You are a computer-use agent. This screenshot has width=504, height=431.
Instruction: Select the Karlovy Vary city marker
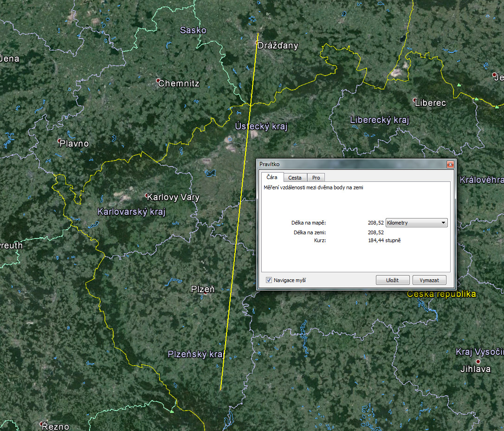147,195
